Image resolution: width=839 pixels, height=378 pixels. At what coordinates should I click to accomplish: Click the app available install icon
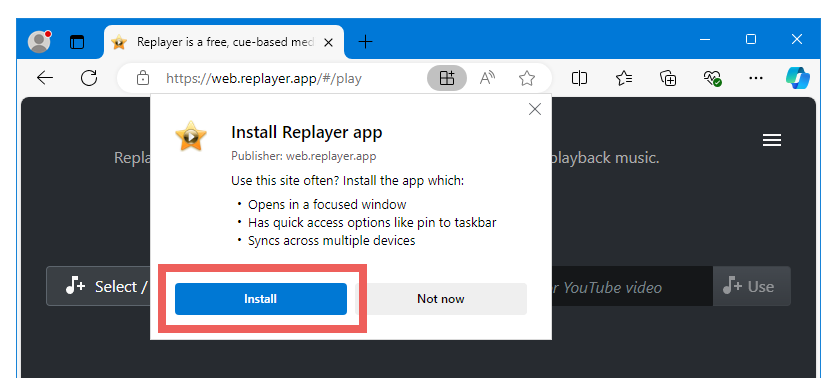[x=447, y=79]
